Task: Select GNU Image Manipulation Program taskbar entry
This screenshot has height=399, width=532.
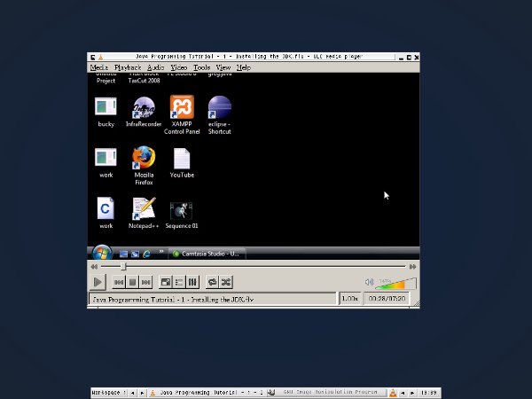Action: point(326,393)
